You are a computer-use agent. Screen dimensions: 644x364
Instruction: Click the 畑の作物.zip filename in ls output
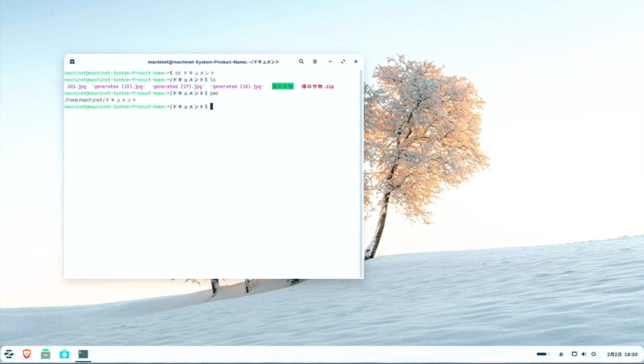tap(318, 86)
